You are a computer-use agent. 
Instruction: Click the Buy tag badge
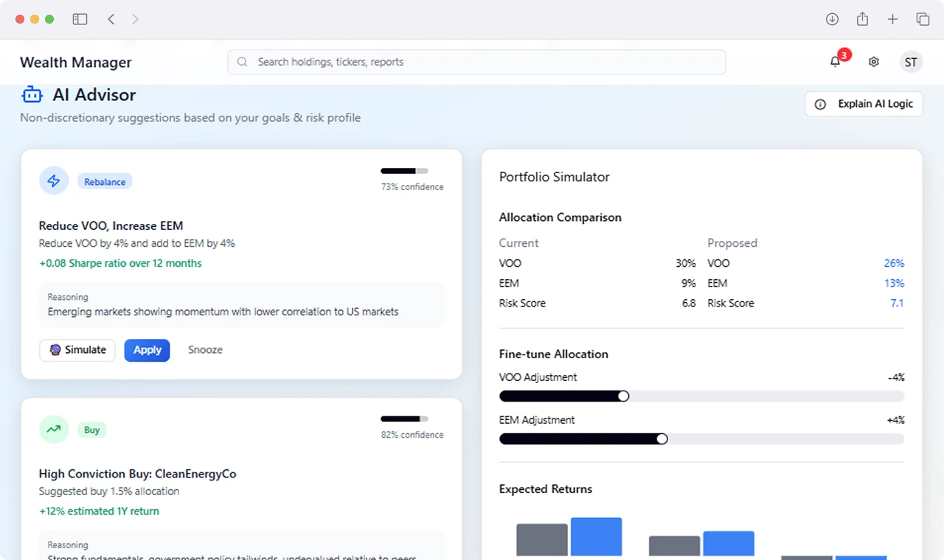click(x=91, y=430)
